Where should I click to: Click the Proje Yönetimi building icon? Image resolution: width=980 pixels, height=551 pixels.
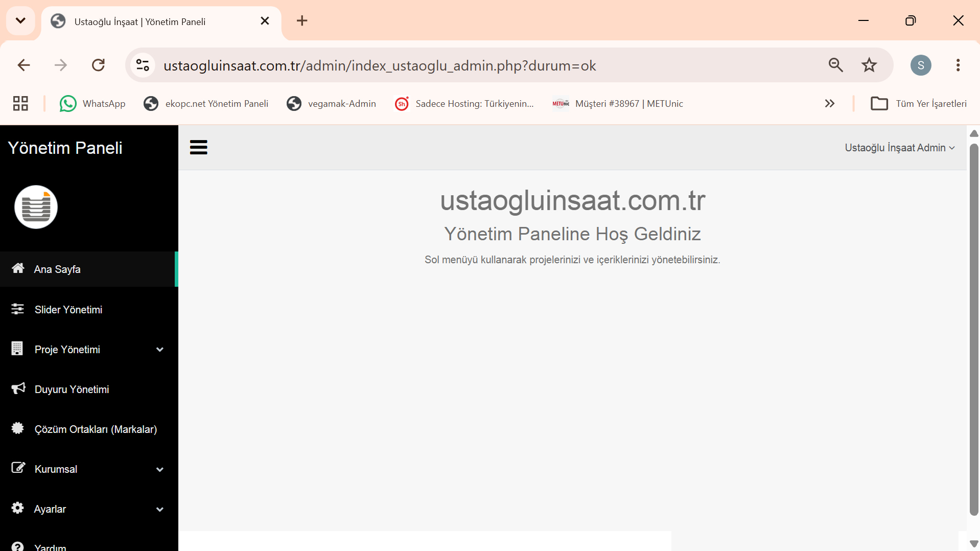coord(17,349)
